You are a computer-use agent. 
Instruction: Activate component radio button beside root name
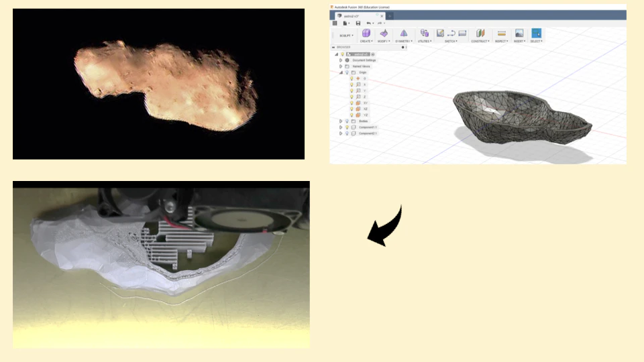point(373,54)
